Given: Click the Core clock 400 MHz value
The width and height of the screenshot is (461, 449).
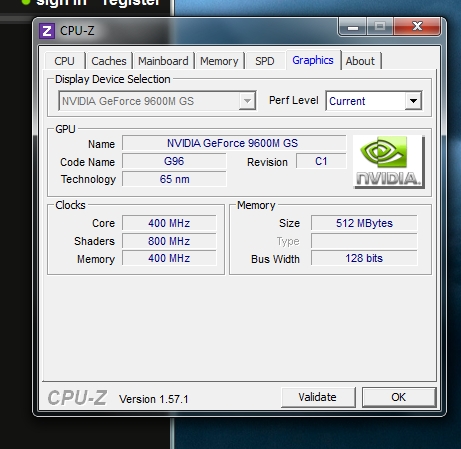Looking at the screenshot, I should [169, 223].
